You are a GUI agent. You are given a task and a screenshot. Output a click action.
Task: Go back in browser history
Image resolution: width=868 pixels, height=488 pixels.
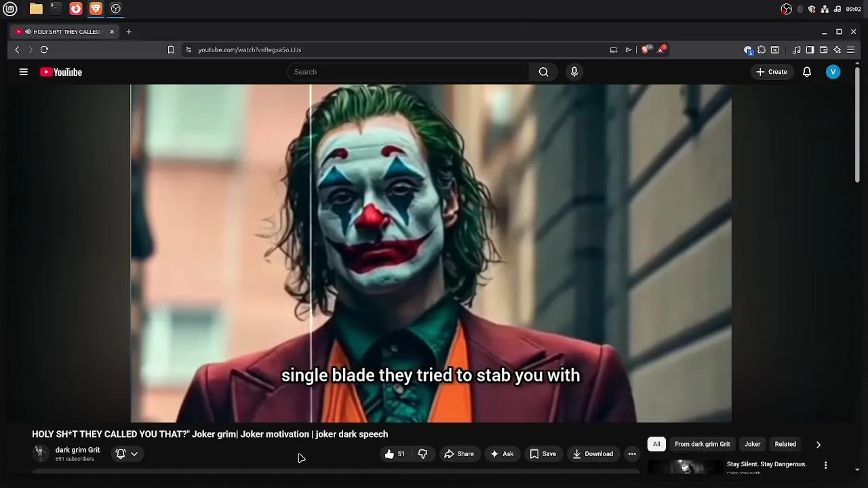18,49
